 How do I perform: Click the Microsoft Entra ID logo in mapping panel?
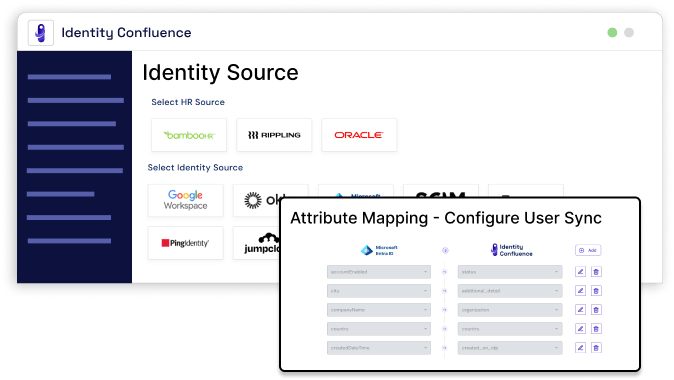pos(379,250)
